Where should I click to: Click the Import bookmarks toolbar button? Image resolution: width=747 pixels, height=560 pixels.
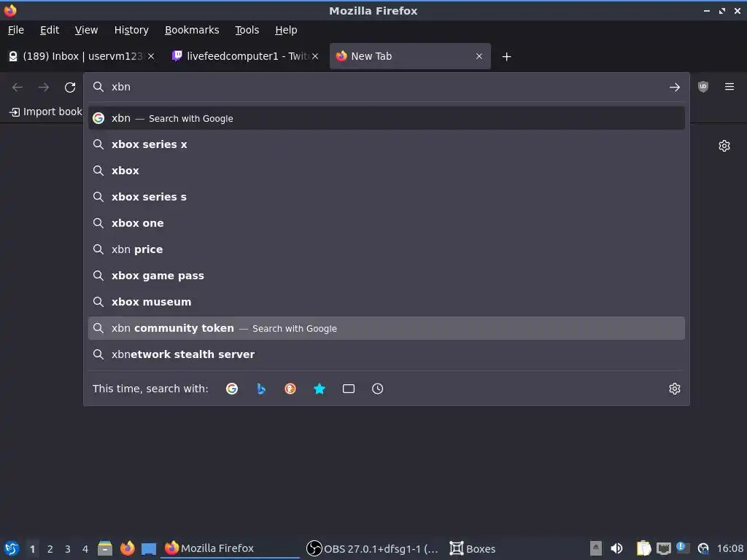click(46, 112)
